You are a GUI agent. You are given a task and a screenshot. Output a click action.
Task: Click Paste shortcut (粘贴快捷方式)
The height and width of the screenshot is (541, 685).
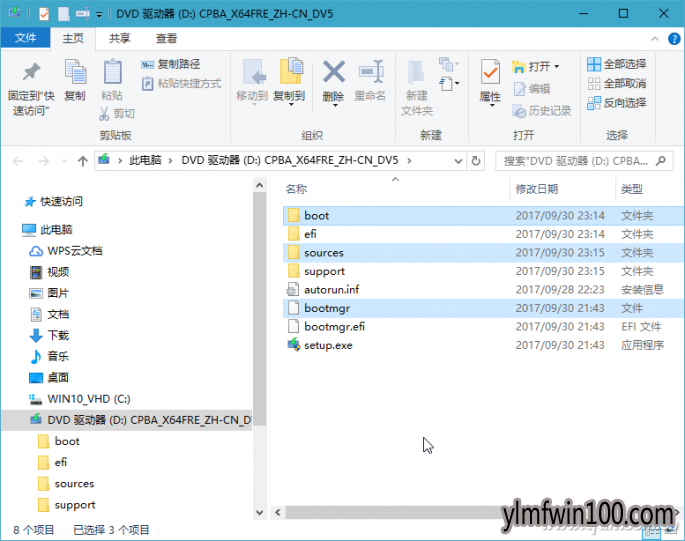click(x=181, y=83)
